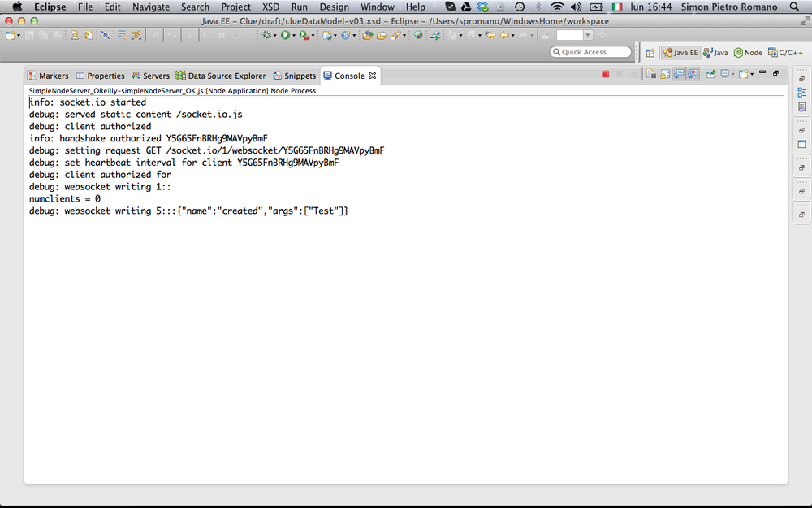The height and width of the screenshot is (508, 812).
Task: Enable show console when standard out changes
Action: pos(678,73)
